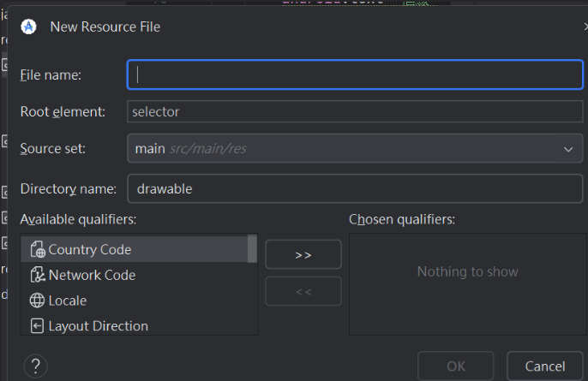Click the empty Chosen qualifiers panel

(467, 300)
